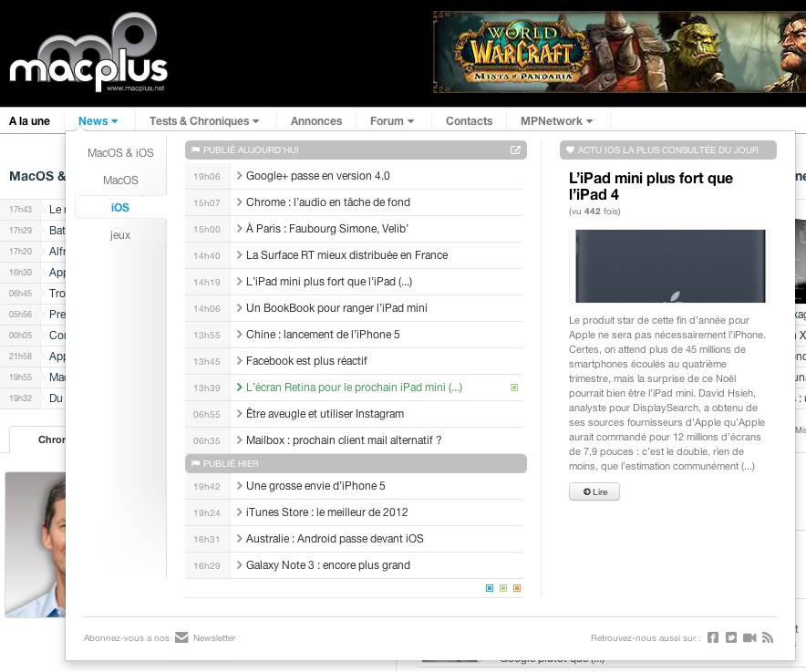The width and height of the screenshot is (806, 672).
Task: Open Être aveugle et utiliser Instagram
Action: (325, 414)
